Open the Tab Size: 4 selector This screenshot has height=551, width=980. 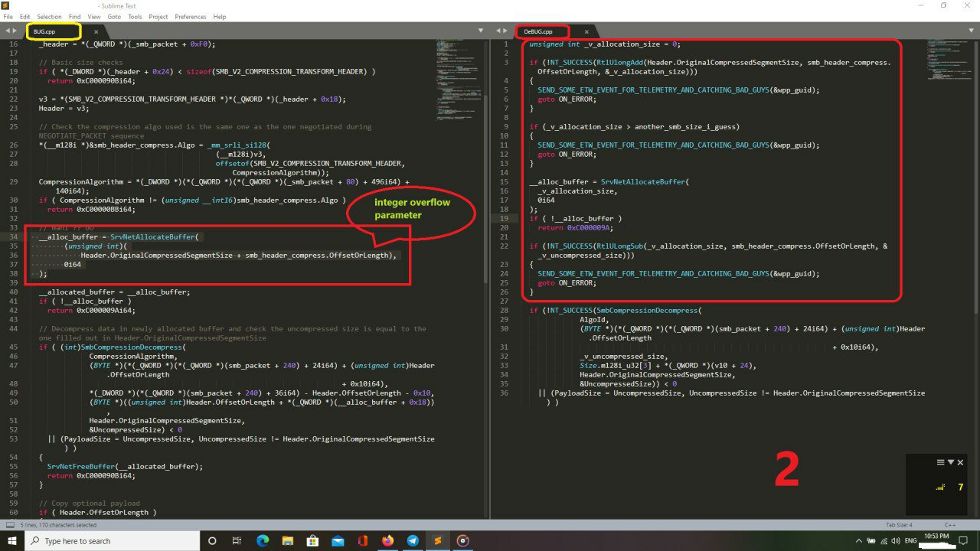coord(898,525)
